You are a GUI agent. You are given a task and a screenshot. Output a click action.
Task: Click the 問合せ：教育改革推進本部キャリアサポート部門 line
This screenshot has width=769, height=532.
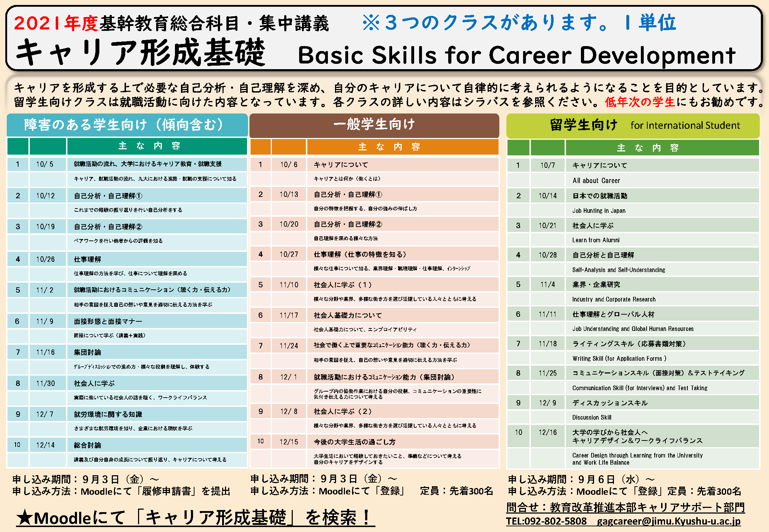(625, 507)
